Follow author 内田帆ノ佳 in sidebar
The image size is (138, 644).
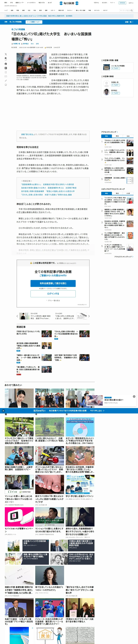click(115, 85)
